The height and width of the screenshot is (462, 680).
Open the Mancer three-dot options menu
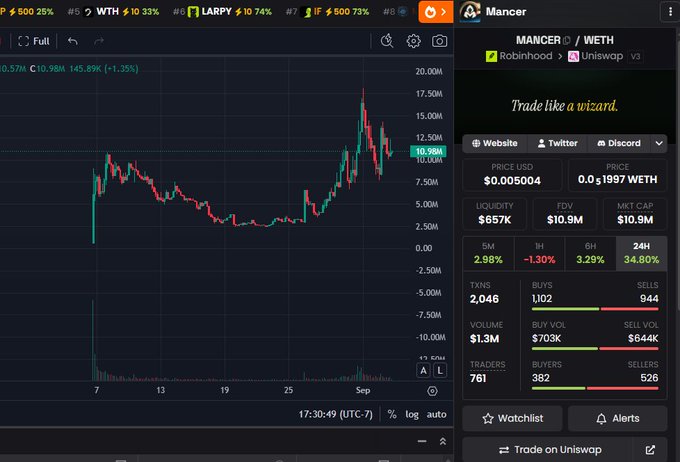coord(670,12)
